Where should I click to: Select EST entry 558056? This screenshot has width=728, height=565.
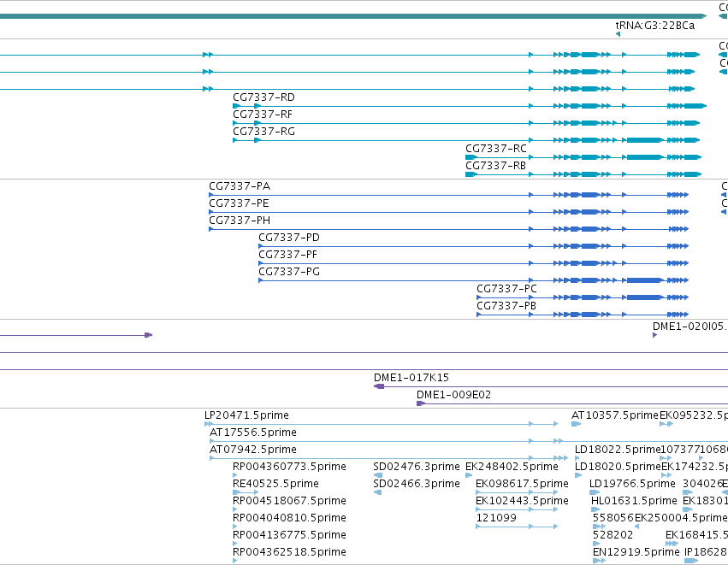(613, 518)
